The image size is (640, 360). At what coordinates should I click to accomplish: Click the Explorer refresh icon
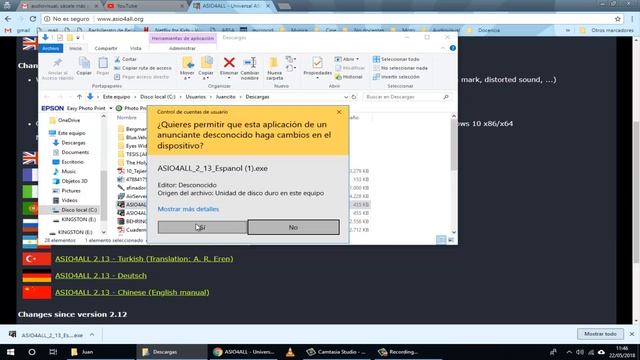(354, 97)
